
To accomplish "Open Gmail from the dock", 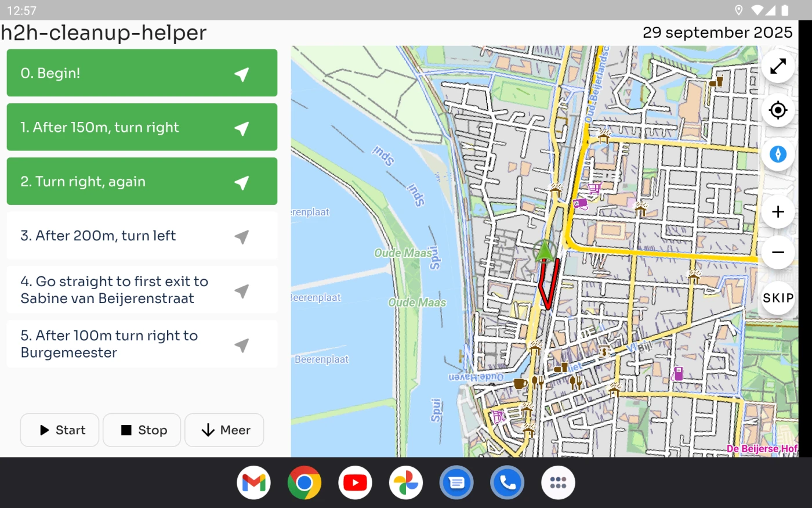I will [x=254, y=482].
